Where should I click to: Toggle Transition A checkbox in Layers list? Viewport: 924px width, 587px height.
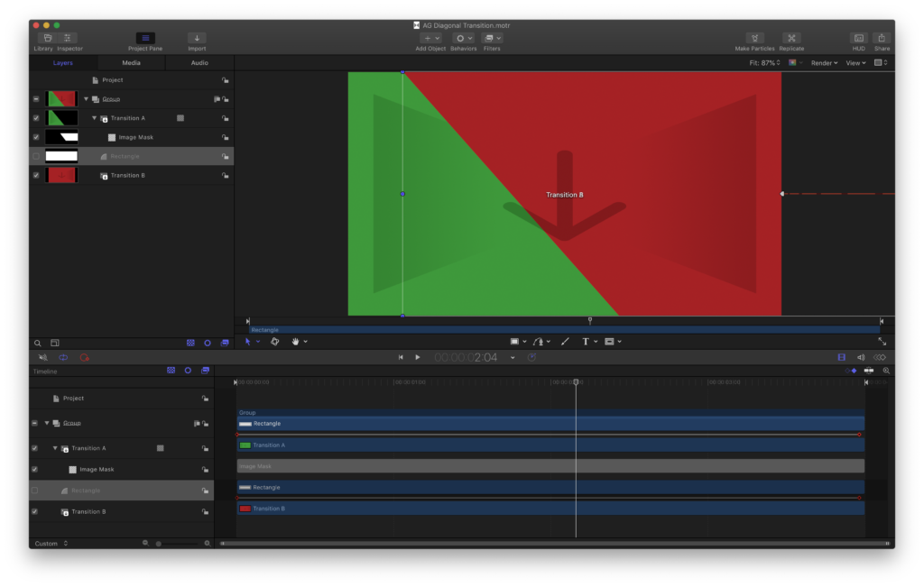click(36, 118)
